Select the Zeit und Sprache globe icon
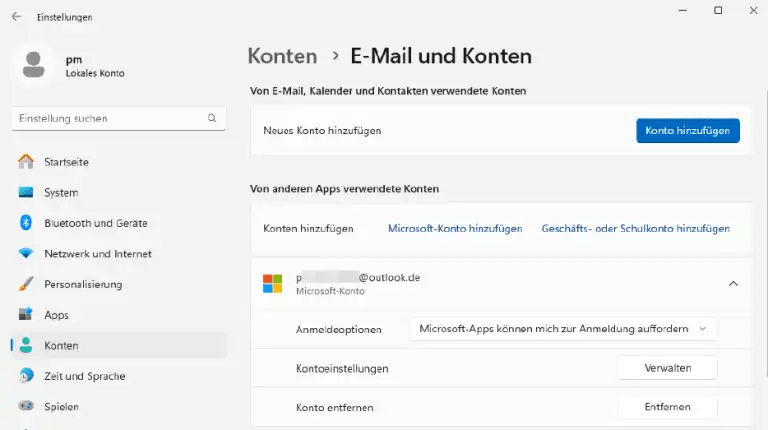768x430 pixels. 26,376
